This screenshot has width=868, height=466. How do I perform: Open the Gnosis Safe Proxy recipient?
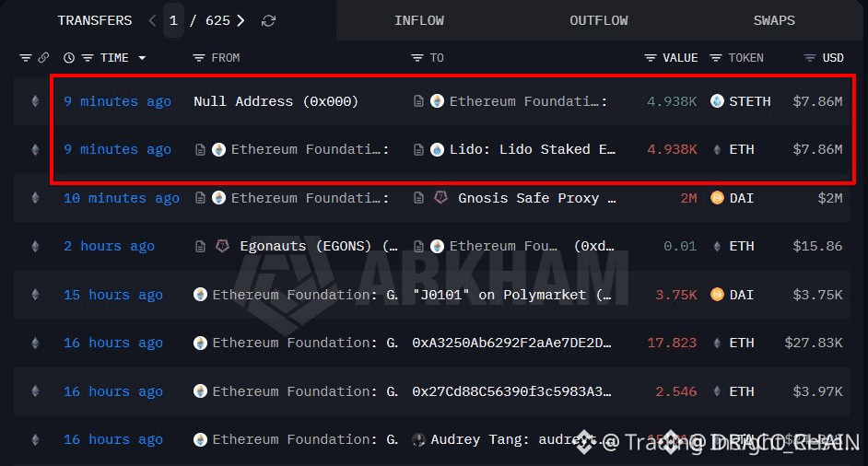[536, 198]
